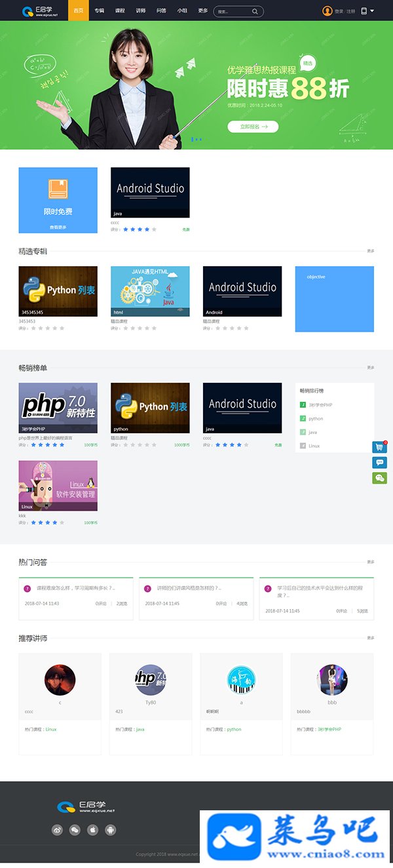393x868 pixels.
Task: Click hot course link python under lecturer a
Action: pos(234,729)
